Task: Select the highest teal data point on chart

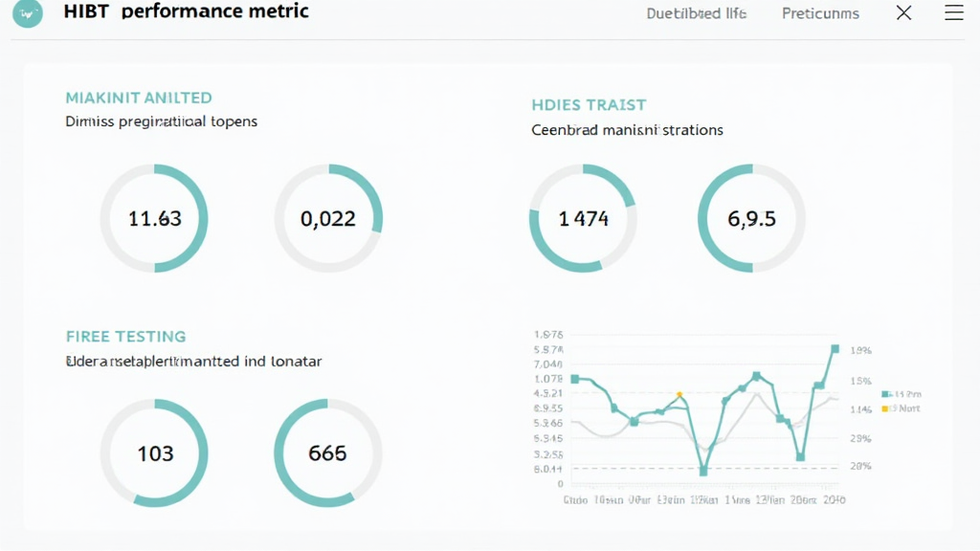Action: click(x=835, y=349)
